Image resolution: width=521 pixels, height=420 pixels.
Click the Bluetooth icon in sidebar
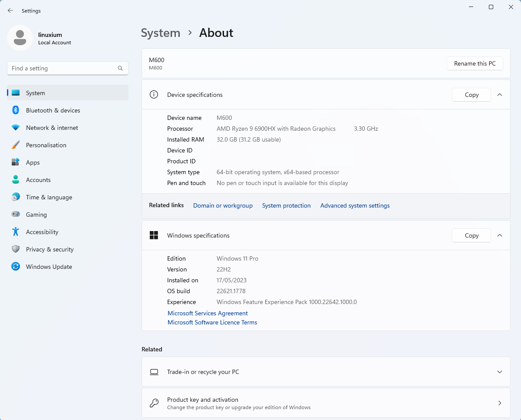click(16, 110)
